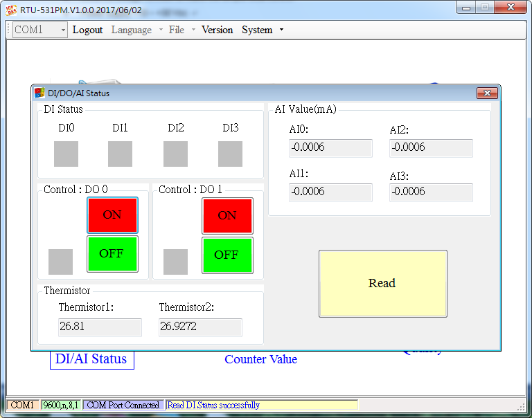Minimize the RTU-531PM main window
This screenshot has height=418, width=532.
pyautogui.click(x=465, y=8)
